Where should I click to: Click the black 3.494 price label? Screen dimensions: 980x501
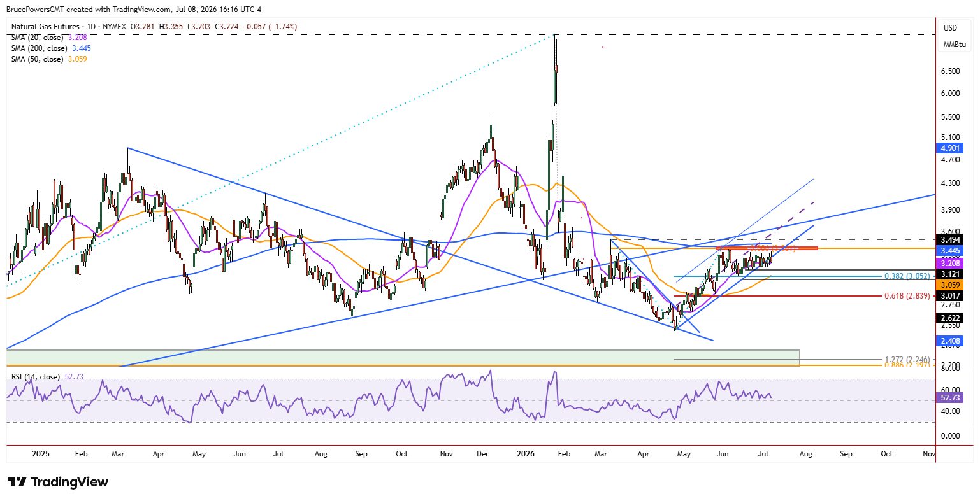(x=950, y=240)
